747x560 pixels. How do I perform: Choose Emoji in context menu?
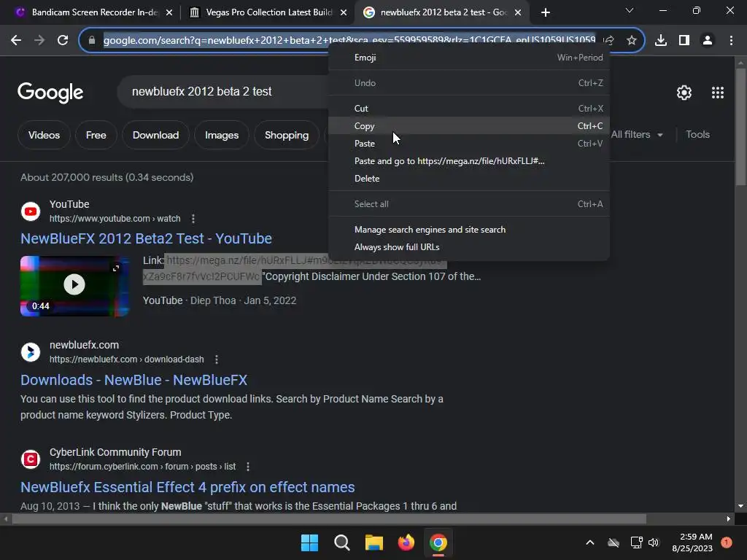point(469,58)
